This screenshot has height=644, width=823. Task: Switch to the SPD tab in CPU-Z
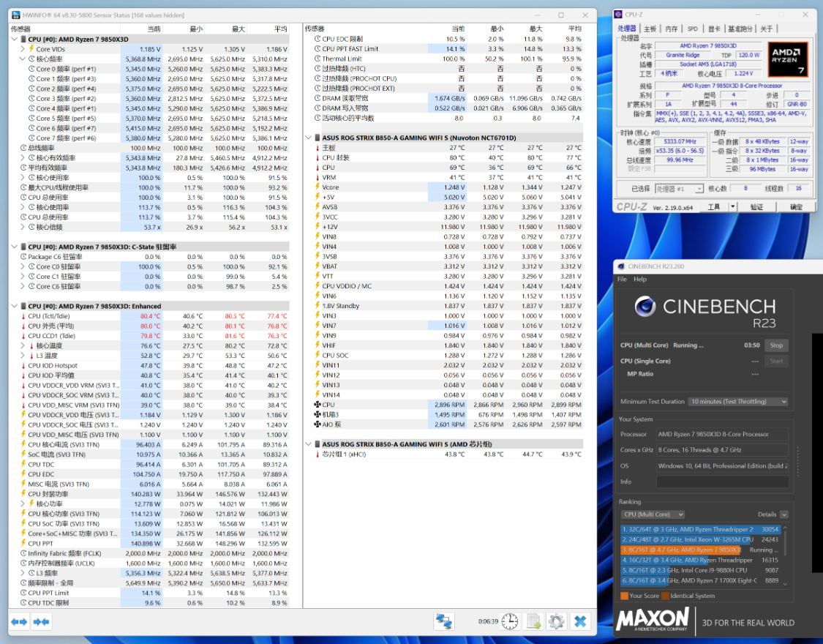pos(693,29)
